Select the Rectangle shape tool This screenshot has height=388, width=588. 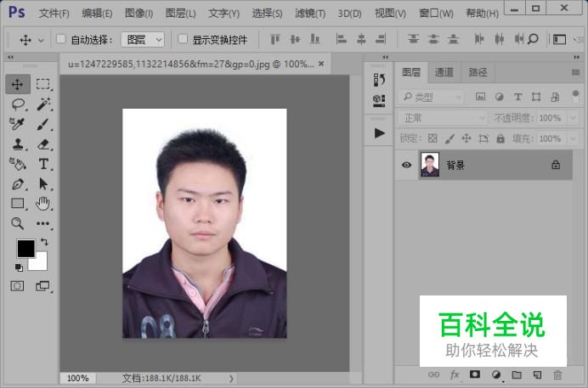click(18, 204)
